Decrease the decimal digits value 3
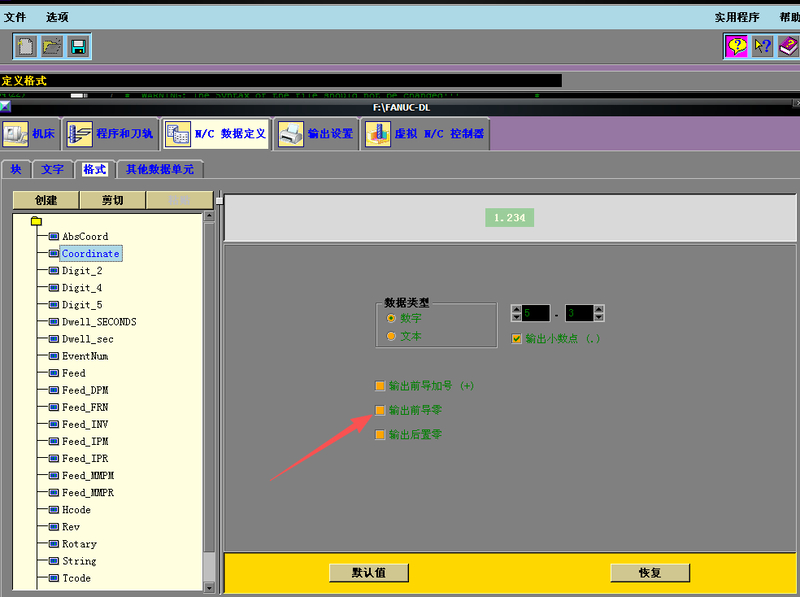The width and height of the screenshot is (800, 597). tap(599, 317)
